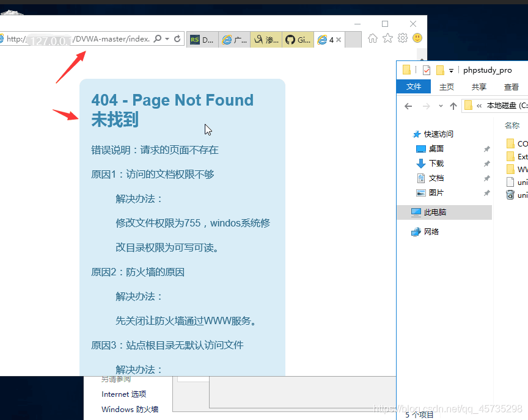The height and width of the screenshot is (420, 528).
Task: Close the '4' browser tab
Action: 339,40
